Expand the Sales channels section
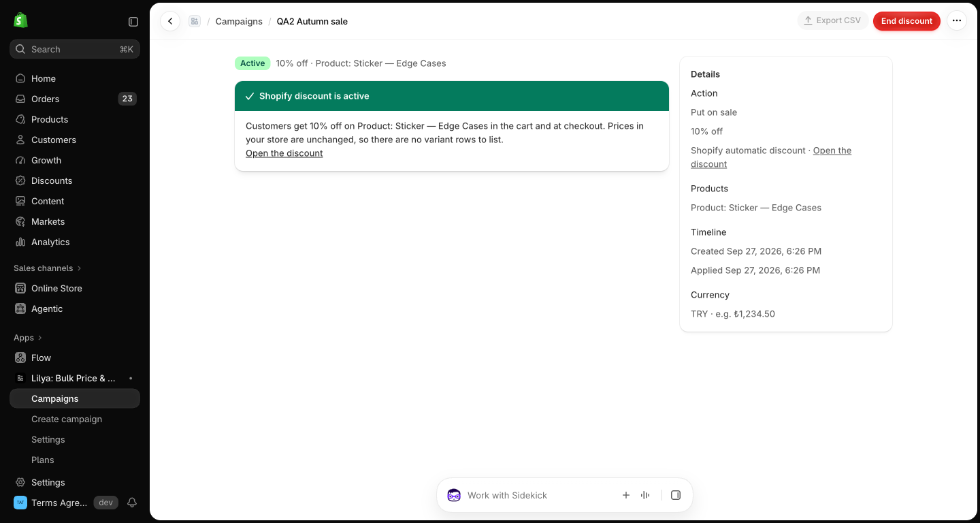 pos(47,268)
